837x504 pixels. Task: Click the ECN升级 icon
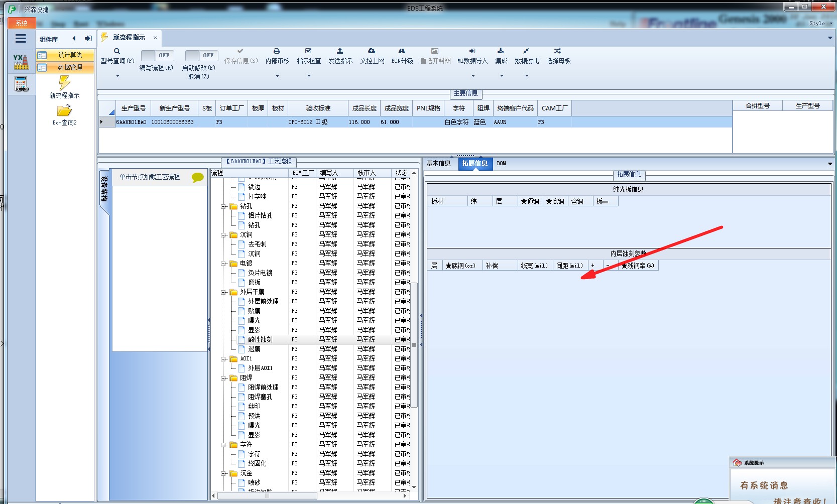point(402,51)
